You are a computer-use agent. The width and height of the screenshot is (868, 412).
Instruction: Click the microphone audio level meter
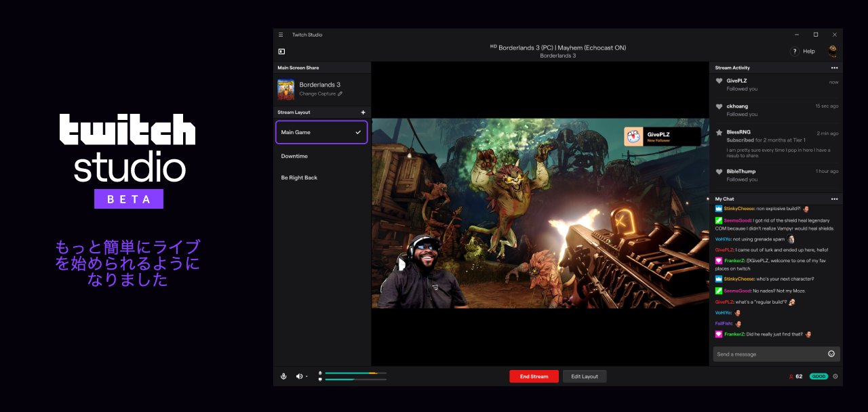(x=355, y=373)
